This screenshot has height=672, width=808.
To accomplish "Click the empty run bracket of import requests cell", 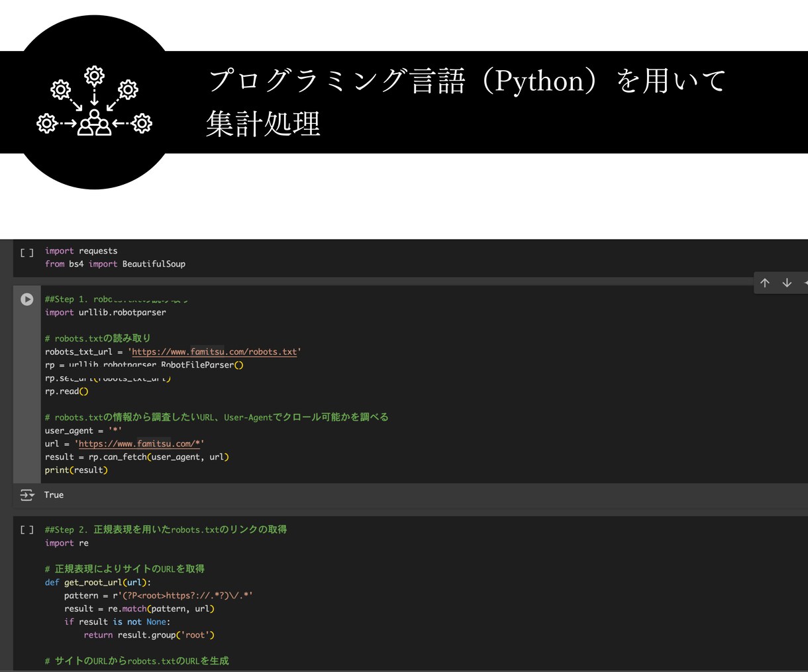I will pyautogui.click(x=26, y=252).
